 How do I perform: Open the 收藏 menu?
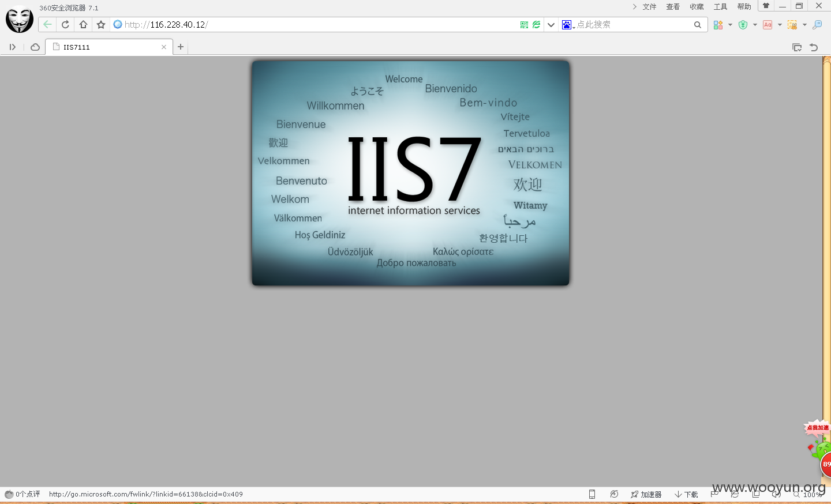pos(697,7)
